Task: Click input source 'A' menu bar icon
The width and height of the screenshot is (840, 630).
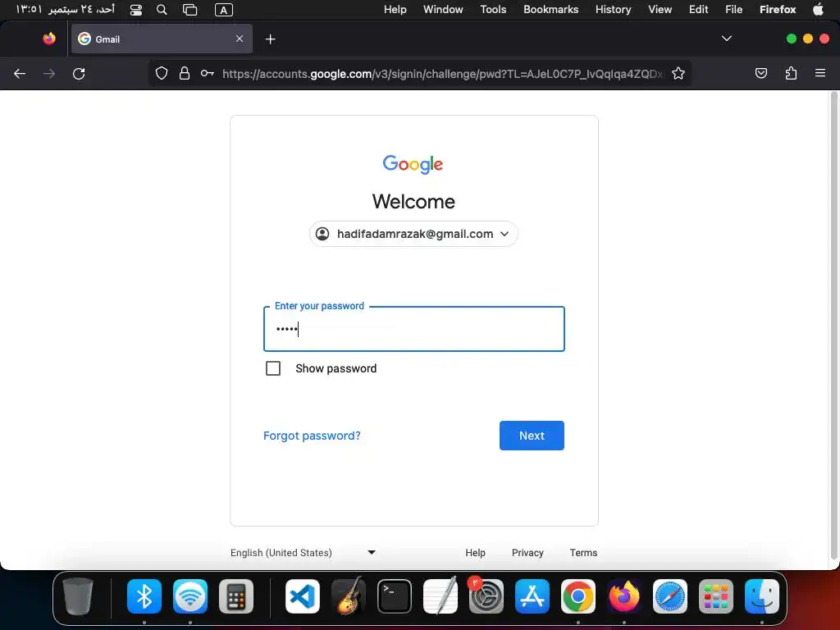Action: point(223,10)
